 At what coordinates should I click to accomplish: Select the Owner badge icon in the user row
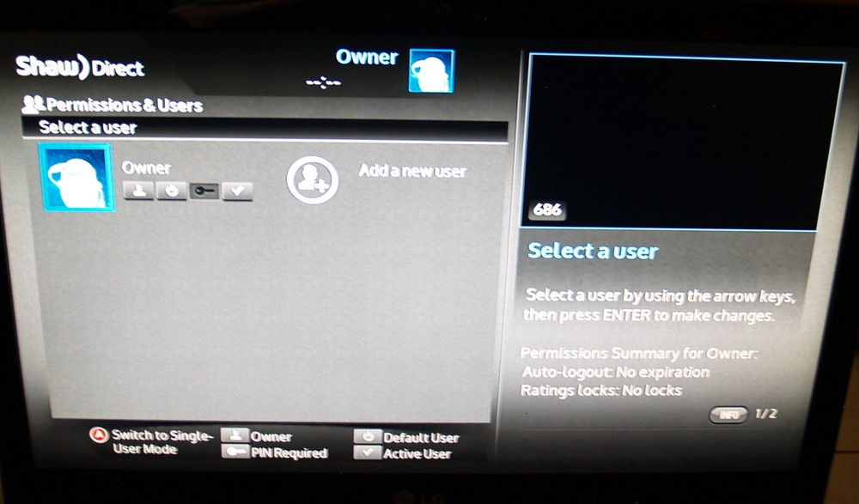[x=137, y=191]
